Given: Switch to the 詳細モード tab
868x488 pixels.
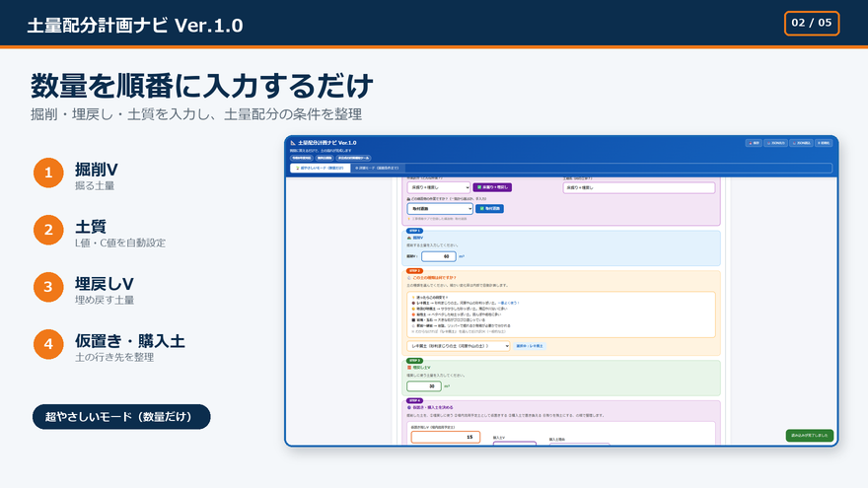Looking at the screenshot, I should [377, 168].
